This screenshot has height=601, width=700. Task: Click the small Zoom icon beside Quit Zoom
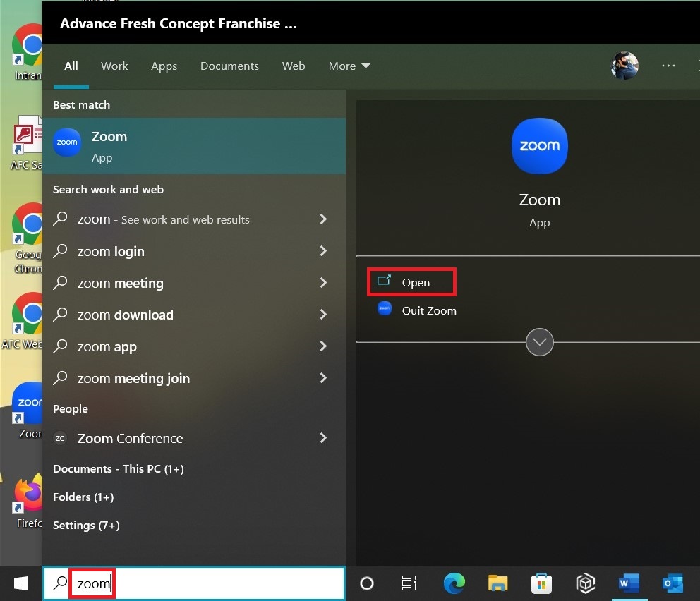[385, 309]
